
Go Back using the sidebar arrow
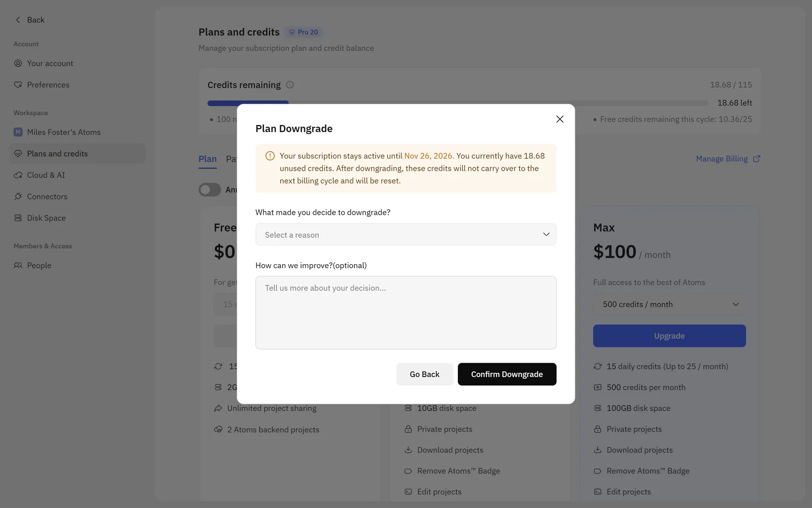click(x=18, y=20)
